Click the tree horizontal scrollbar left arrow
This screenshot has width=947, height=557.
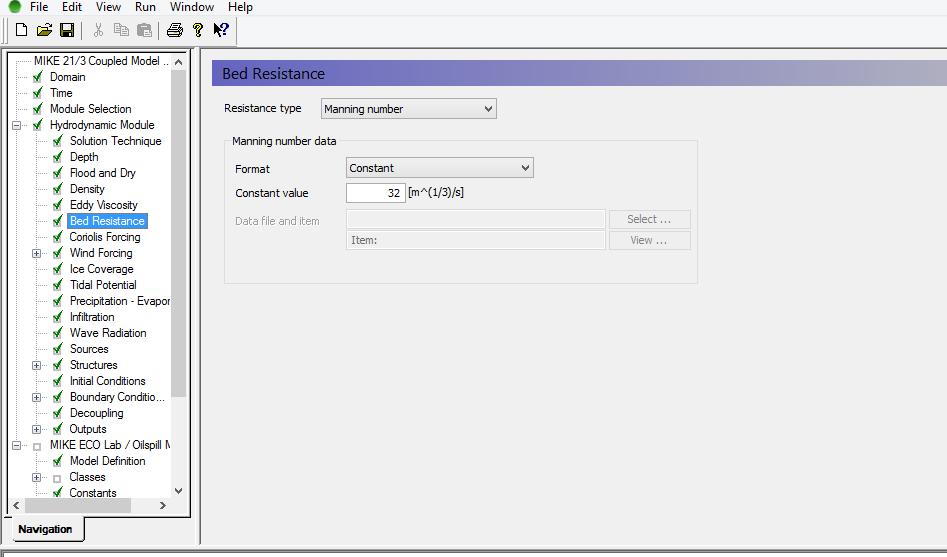[16, 505]
